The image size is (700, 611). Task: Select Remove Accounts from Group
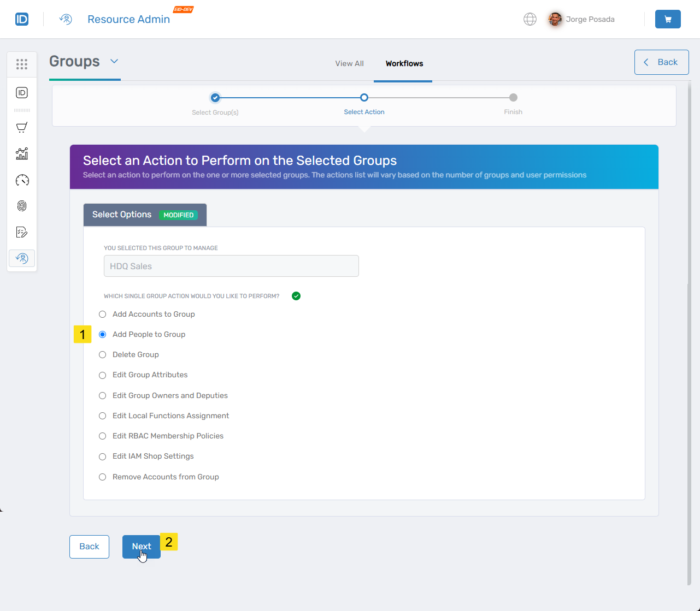click(102, 477)
